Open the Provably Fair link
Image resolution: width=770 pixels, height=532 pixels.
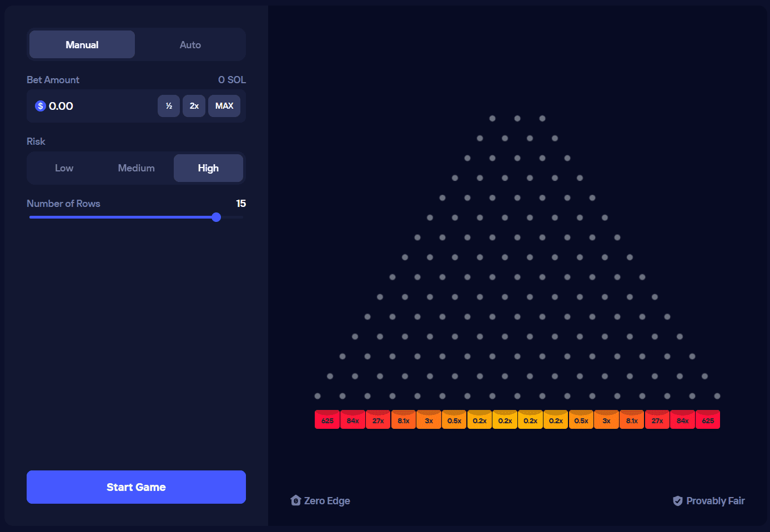tap(716, 500)
